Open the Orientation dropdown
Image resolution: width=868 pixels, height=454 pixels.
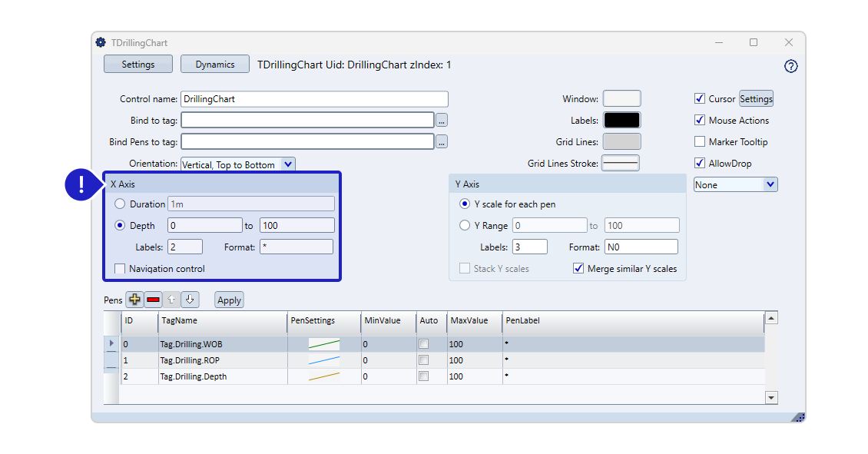pyautogui.click(x=288, y=164)
